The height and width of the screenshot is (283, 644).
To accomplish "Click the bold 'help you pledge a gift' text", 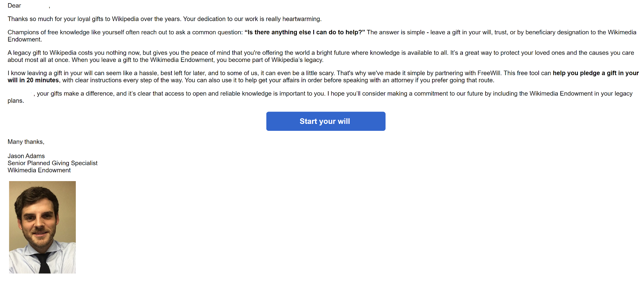I will 596,73.
